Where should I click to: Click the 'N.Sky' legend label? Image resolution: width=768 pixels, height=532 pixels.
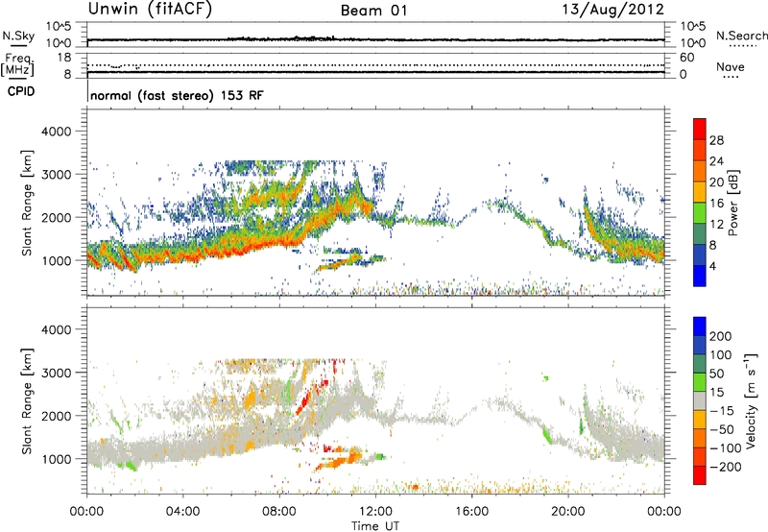tap(18, 36)
